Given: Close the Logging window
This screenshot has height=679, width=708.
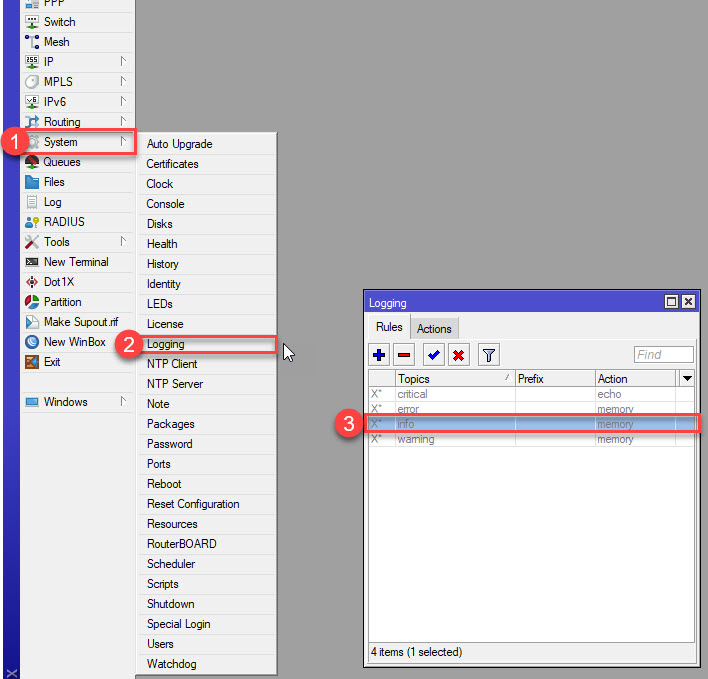Looking at the screenshot, I should [x=688, y=302].
